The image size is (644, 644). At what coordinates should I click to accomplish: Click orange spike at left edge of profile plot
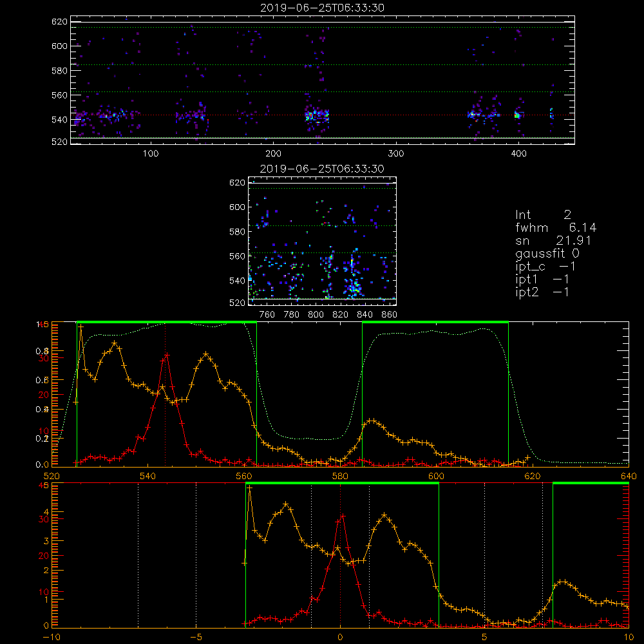coord(81,327)
